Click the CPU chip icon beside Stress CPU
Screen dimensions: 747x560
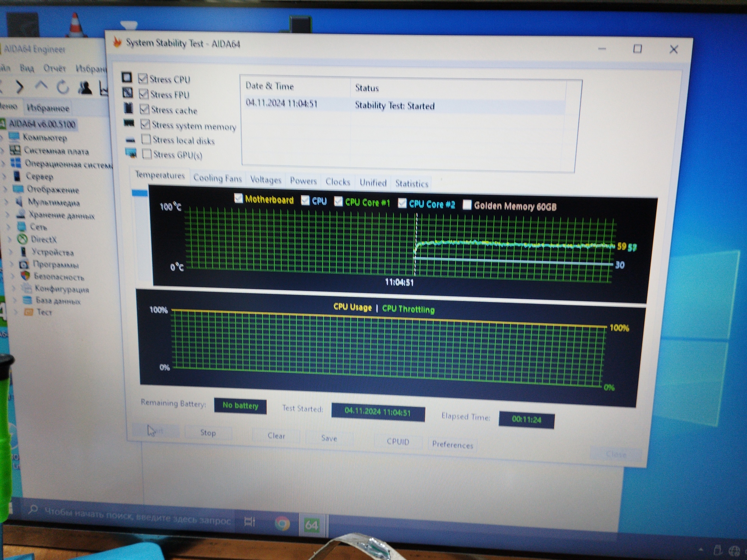click(127, 77)
